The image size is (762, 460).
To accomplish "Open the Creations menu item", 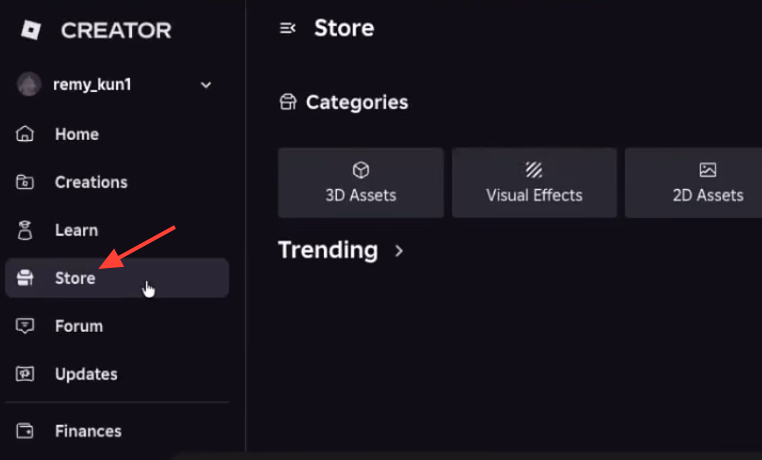I will point(117,182).
